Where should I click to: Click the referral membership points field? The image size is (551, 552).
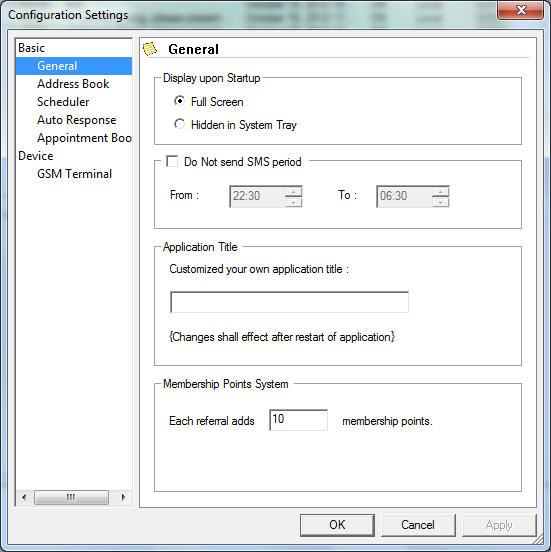(299, 420)
